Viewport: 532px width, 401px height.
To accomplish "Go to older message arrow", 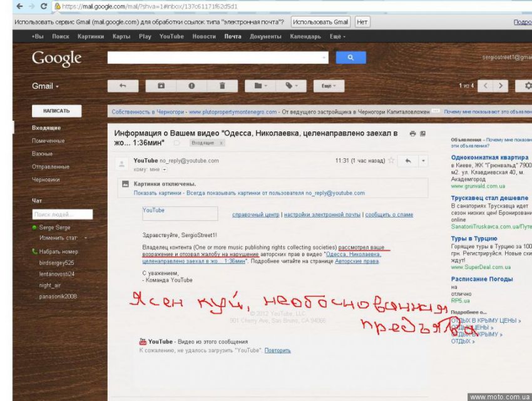I will tap(501, 86).
